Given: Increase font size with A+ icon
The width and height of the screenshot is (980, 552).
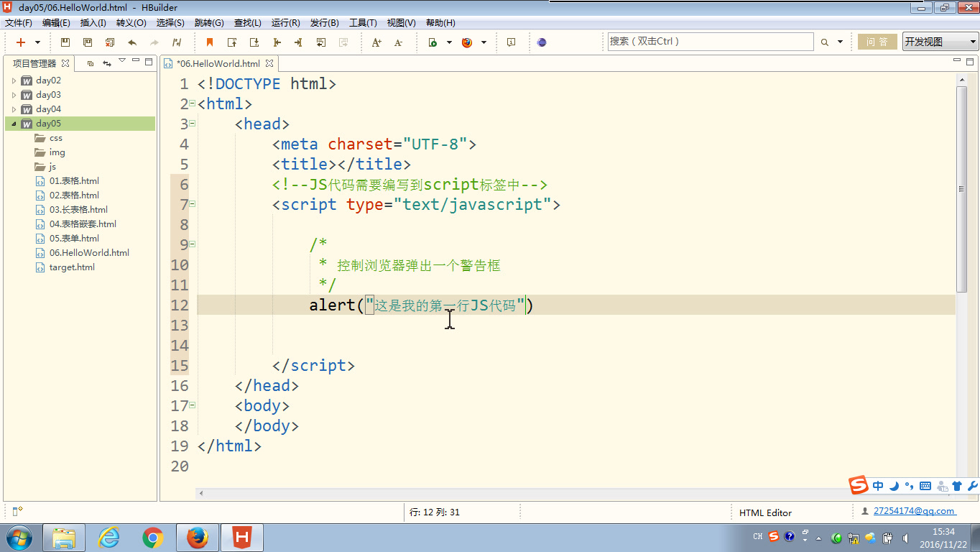Looking at the screenshot, I should (x=376, y=42).
